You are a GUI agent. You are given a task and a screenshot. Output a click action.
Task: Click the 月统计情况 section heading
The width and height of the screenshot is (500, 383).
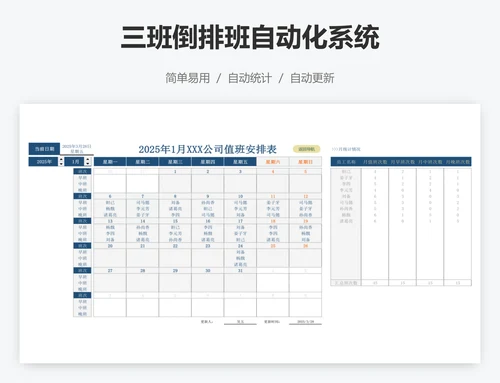point(346,149)
